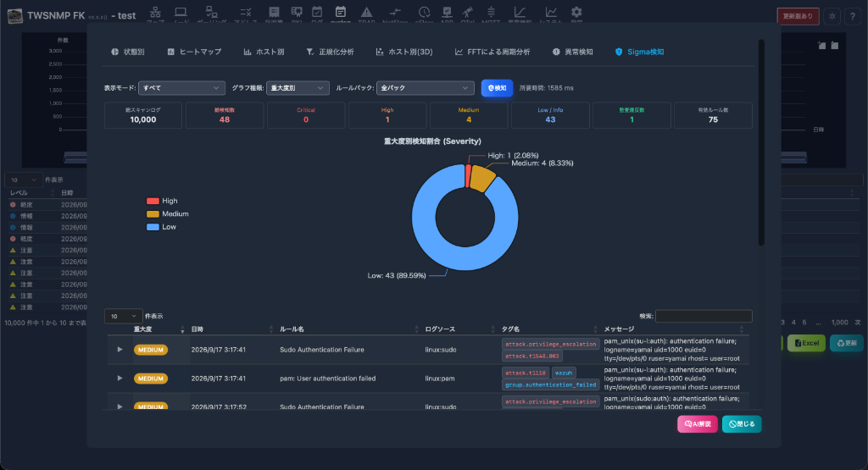Switch to the ホスト別 bar chart tab

click(x=264, y=52)
